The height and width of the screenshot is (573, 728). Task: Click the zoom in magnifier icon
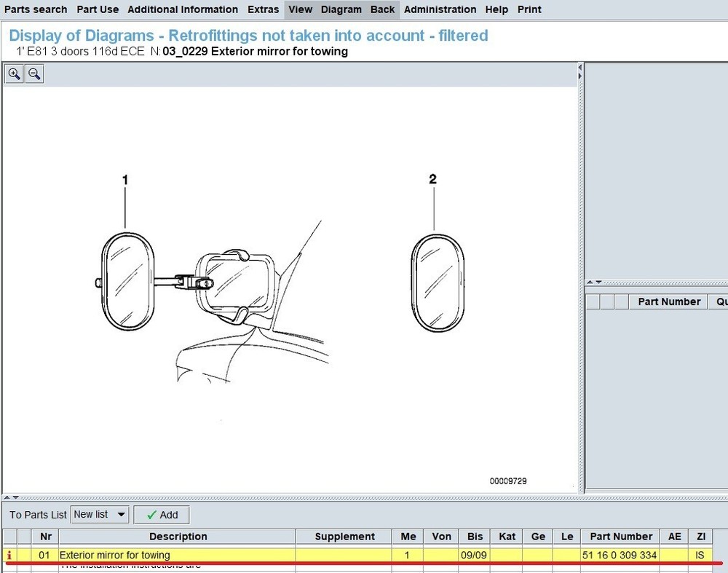pos(14,74)
